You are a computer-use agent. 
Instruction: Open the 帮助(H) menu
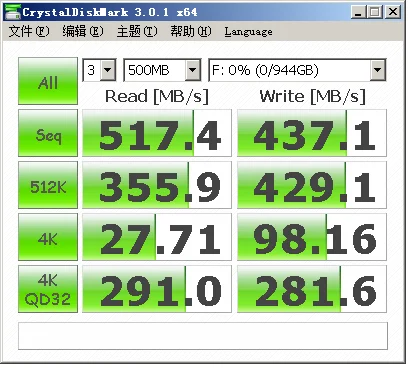[191, 31]
